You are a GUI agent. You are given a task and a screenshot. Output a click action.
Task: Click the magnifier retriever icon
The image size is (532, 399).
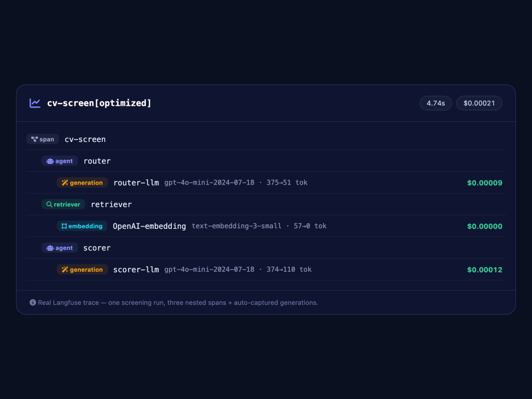point(49,204)
